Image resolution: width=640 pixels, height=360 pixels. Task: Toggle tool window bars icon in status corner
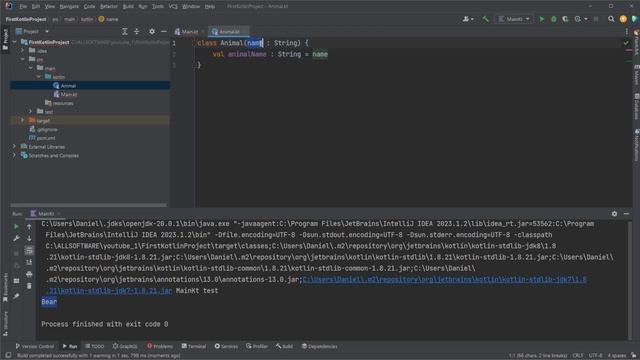8,356
